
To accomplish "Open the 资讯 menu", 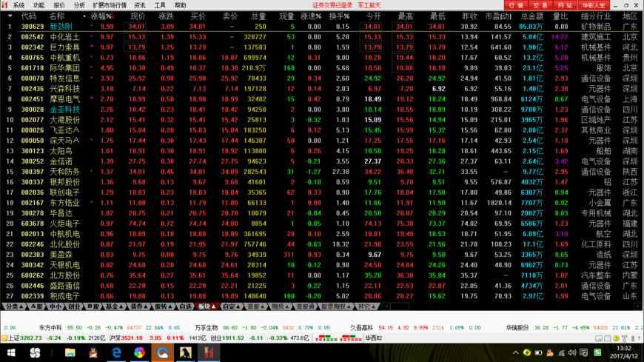I will pos(140,5).
